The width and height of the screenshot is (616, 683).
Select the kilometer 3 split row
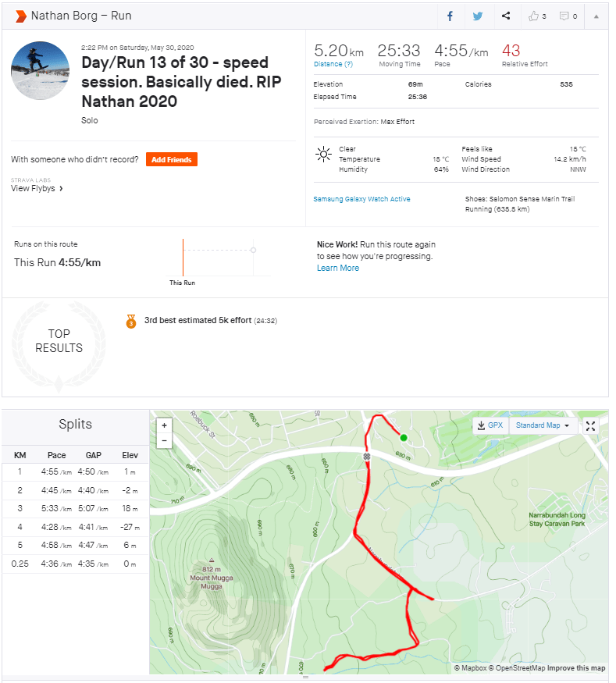76,508
